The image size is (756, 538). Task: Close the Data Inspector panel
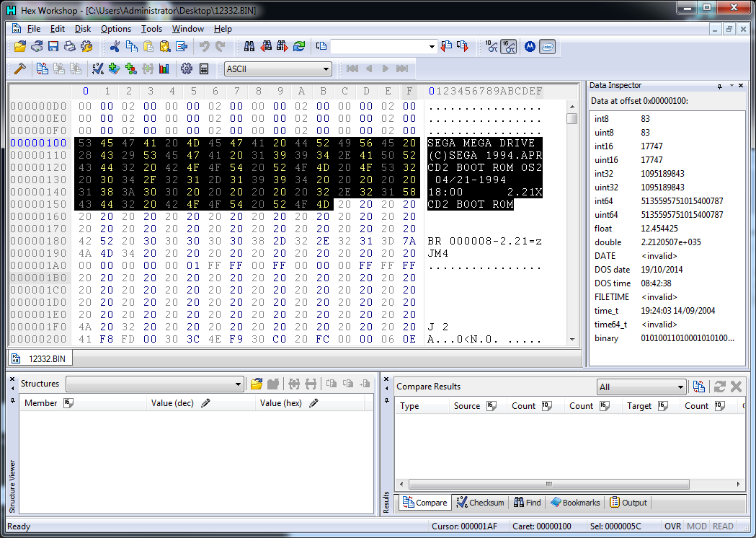pos(741,85)
